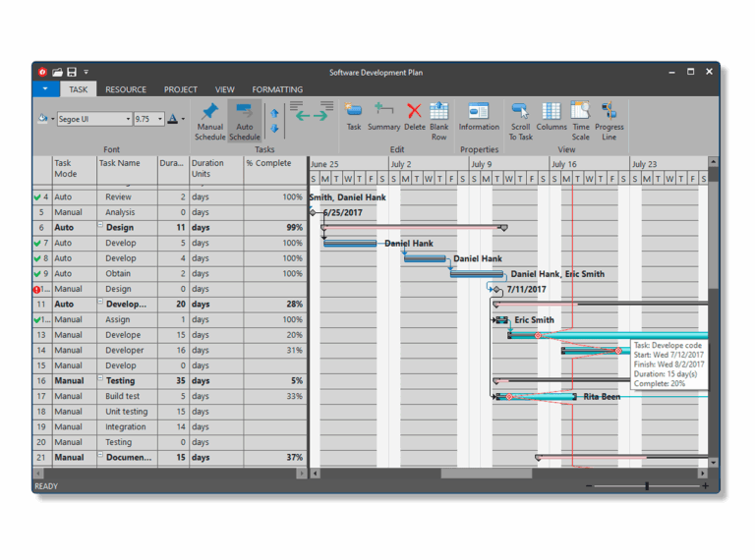This screenshot has width=755, height=560.
Task: Switch to the VIEW ribbon tab
Action: point(225,89)
